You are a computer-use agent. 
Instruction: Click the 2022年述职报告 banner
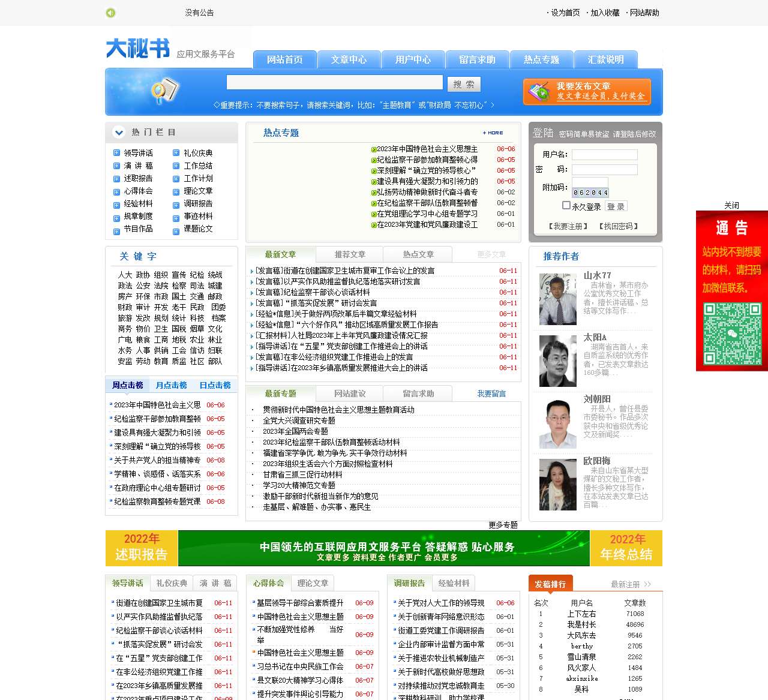[x=142, y=548]
